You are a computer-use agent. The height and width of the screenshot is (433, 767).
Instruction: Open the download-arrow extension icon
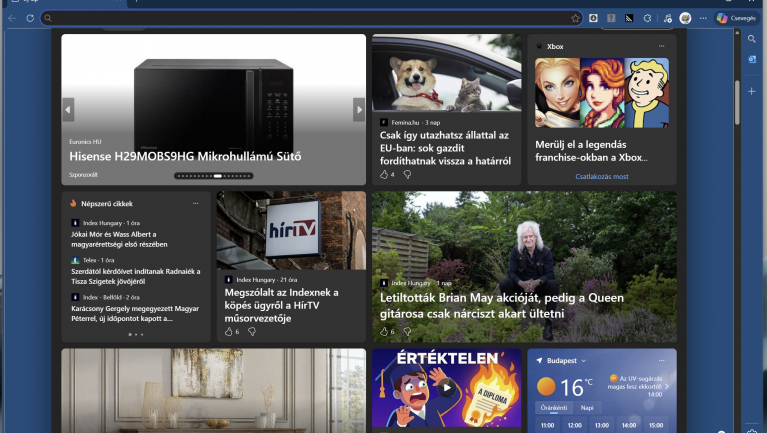593,18
